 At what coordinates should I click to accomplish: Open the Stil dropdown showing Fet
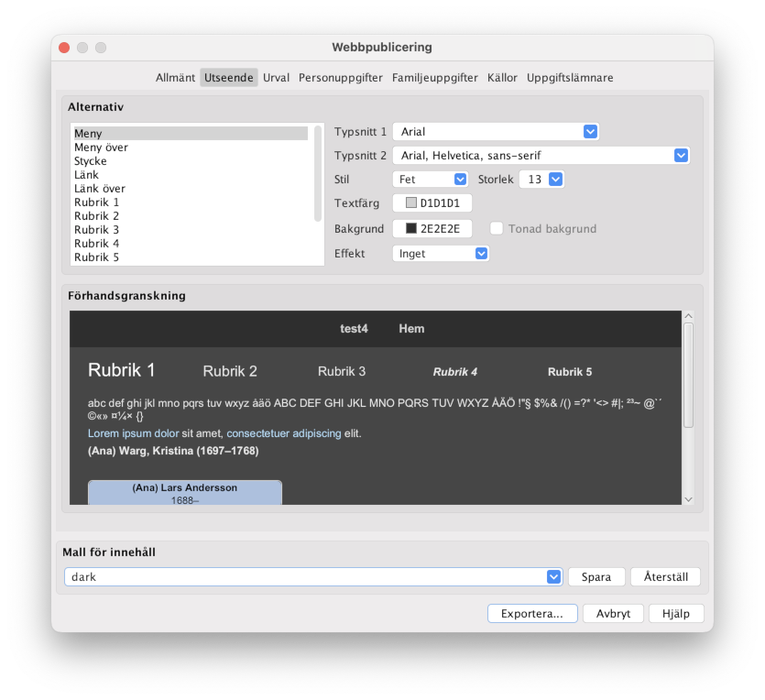(x=431, y=180)
